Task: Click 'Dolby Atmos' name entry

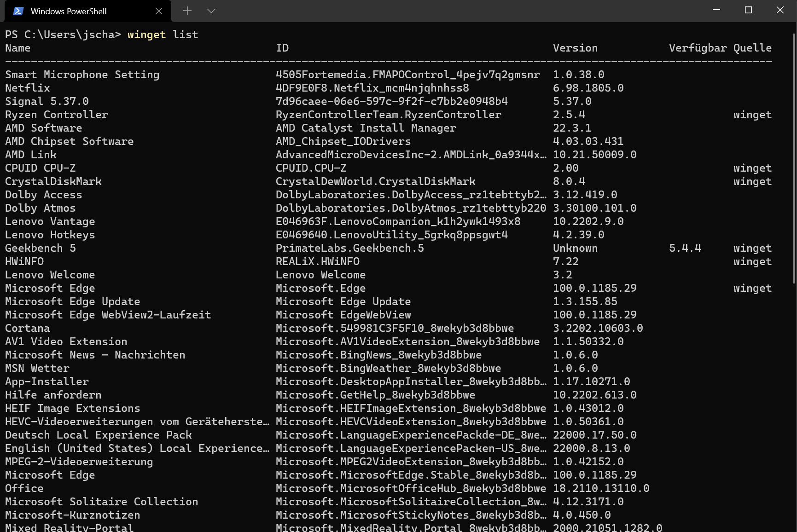Action: [41, 208]
